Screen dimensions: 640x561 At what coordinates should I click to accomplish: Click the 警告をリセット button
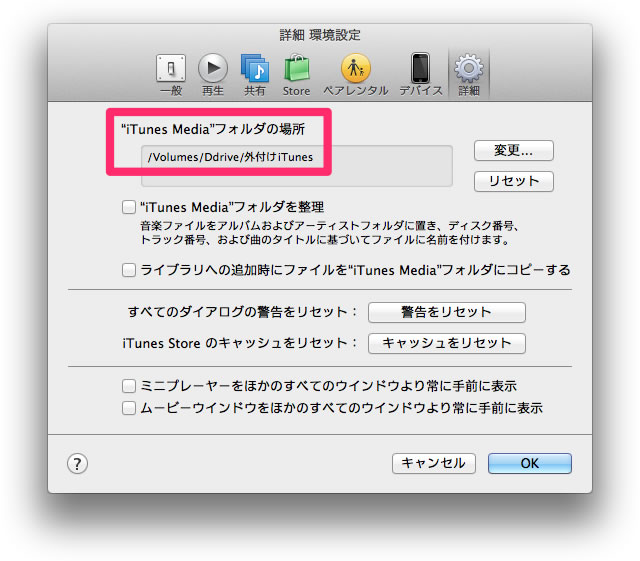pos(447,312)
